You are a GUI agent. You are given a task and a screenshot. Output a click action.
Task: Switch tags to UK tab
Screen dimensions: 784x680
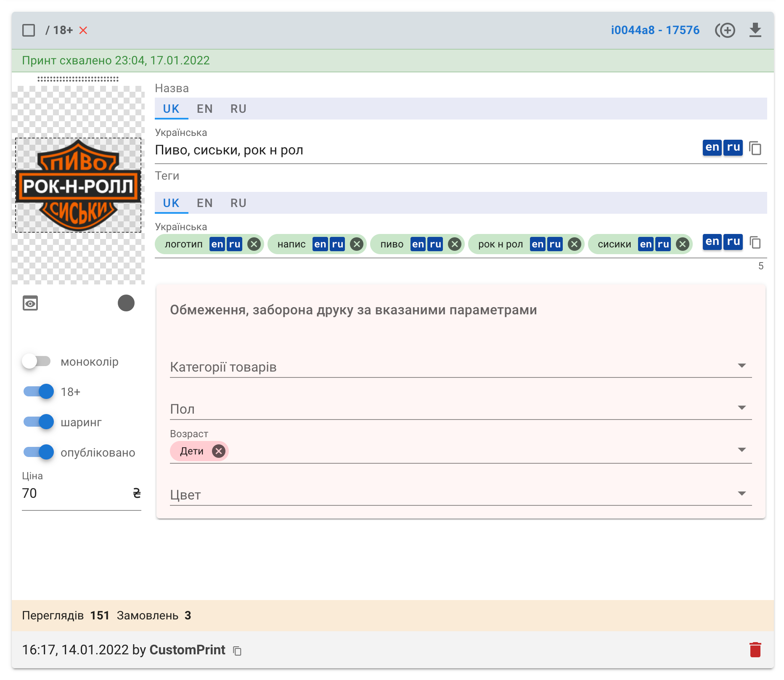[171, 203]
